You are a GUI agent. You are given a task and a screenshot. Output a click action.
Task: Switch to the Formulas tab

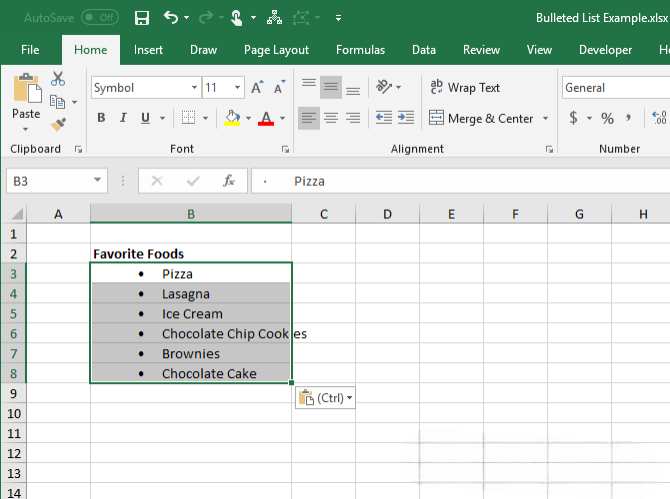pyautogui.click(x=360, y=50)
